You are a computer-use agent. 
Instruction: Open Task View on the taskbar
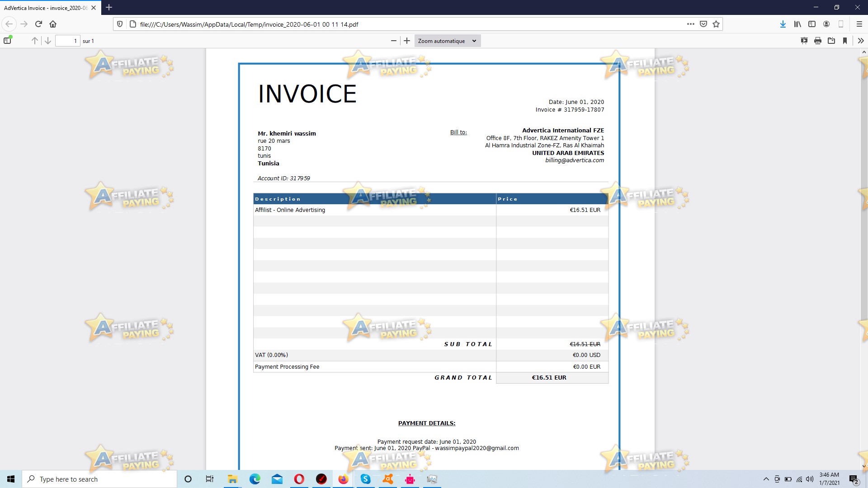(210, 479)
